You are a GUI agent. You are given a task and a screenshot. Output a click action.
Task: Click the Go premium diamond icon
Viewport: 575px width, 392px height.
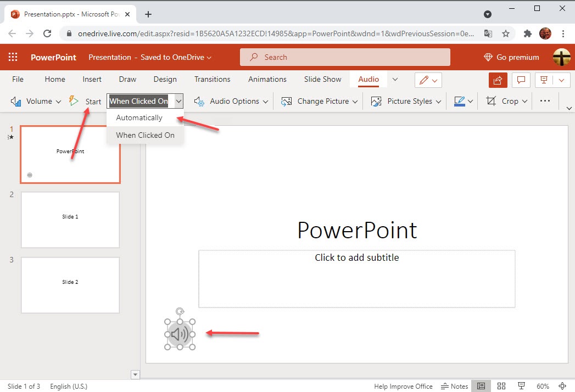click(488, 57)
